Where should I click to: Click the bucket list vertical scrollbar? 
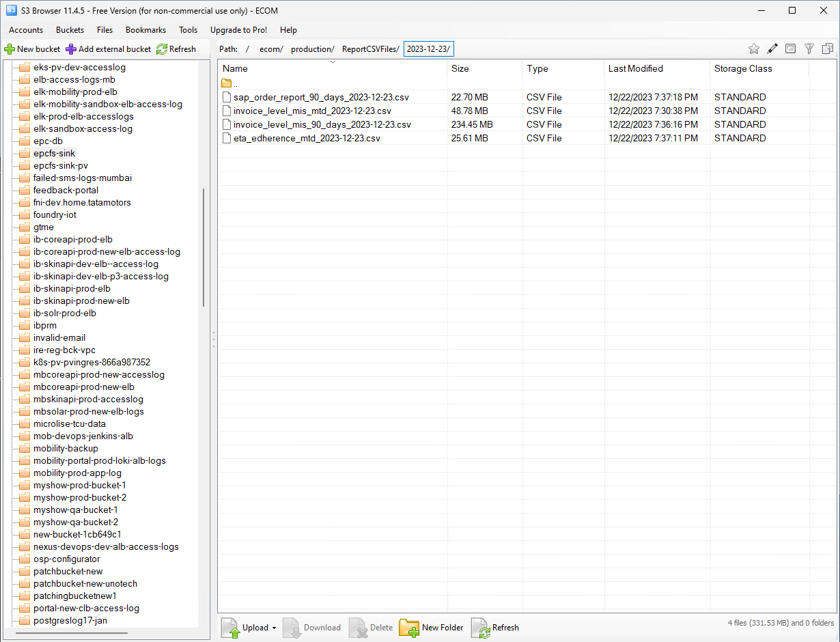204,247
